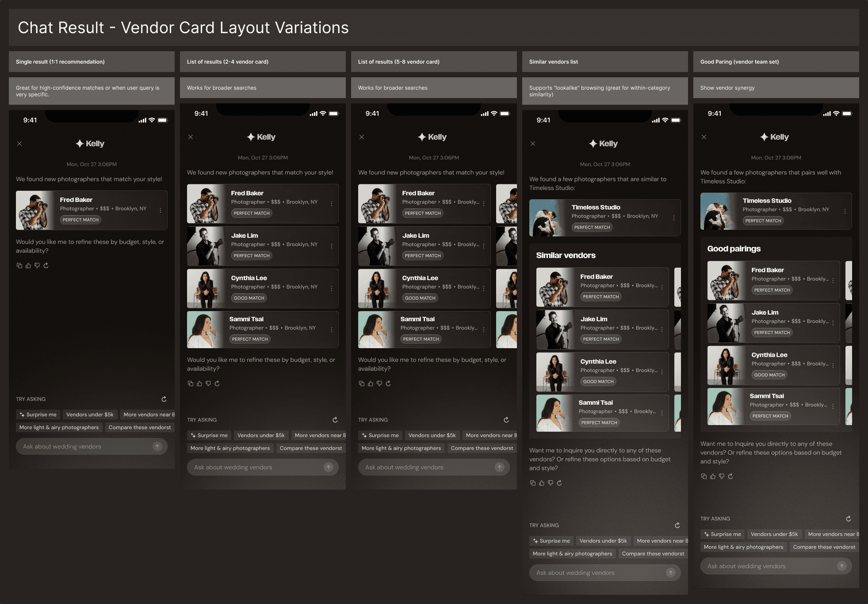Select Jake Lim card under Similar vendors
The width and height of the screenshot is (868, 604).
602,330
